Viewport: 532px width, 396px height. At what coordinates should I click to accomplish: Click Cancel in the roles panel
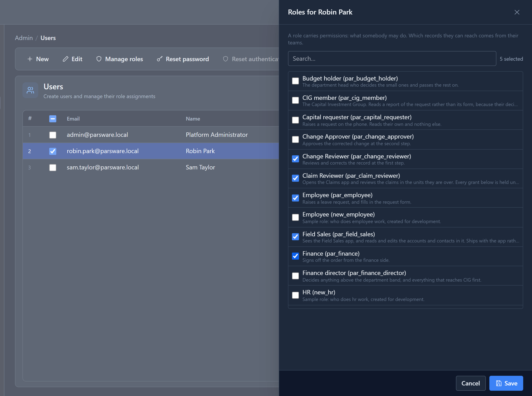pos(470,383)
